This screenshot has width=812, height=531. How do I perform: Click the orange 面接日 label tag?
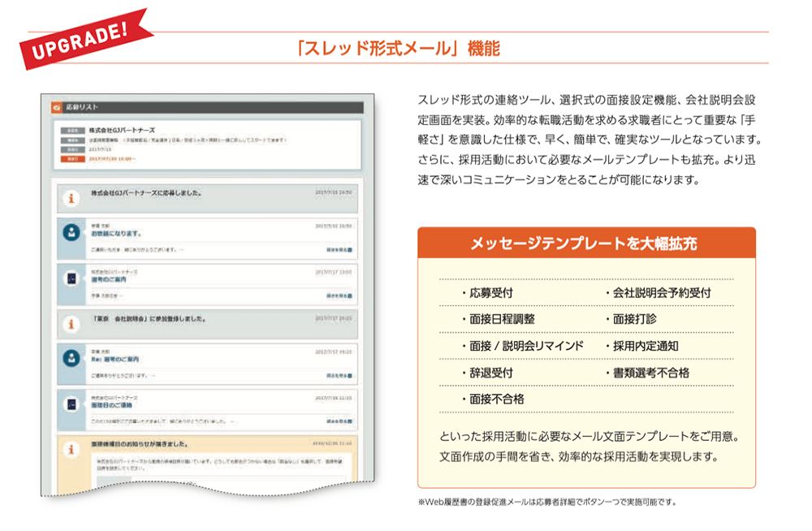[x=73, y=158]
